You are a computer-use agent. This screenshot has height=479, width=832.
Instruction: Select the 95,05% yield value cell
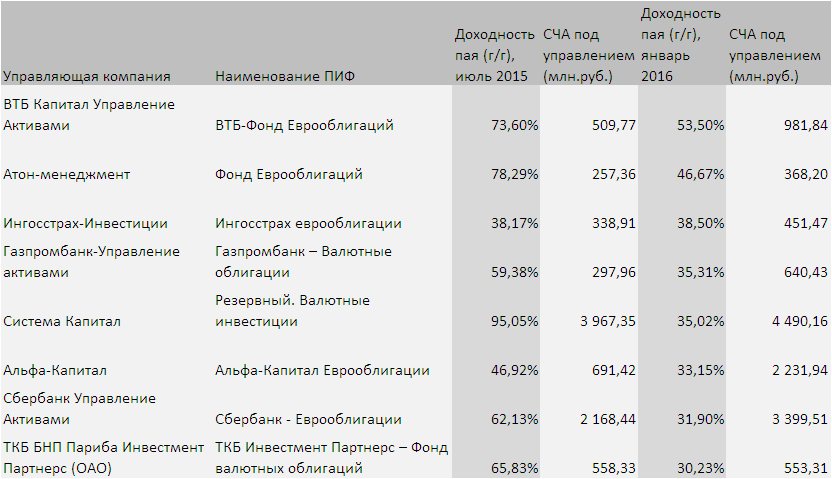(514, 322)
